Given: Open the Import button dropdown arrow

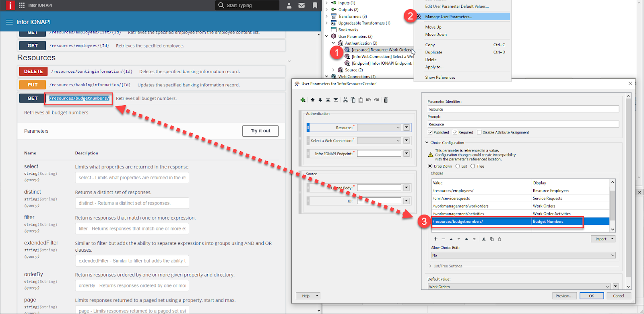Looking at the screenshot, I should 613,239.
